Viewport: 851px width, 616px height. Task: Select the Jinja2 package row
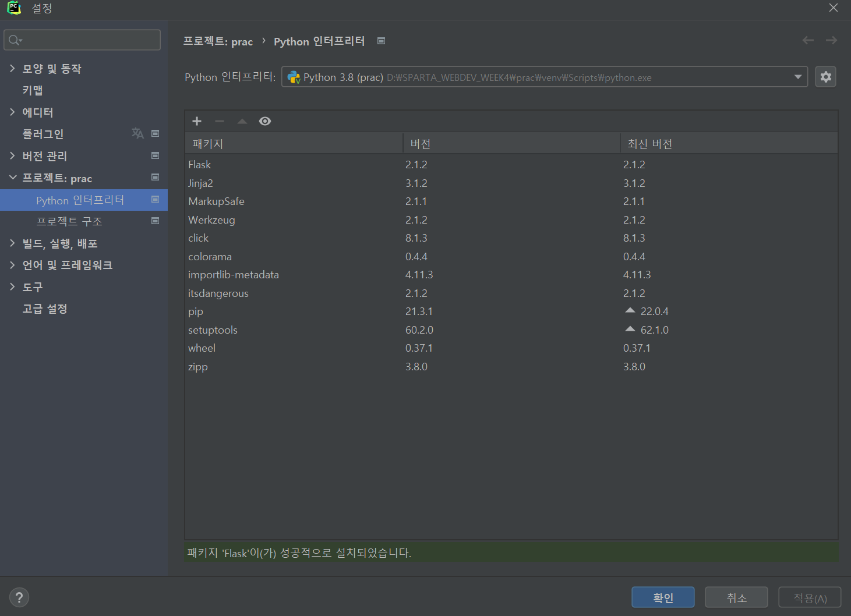tap(511, 183)
